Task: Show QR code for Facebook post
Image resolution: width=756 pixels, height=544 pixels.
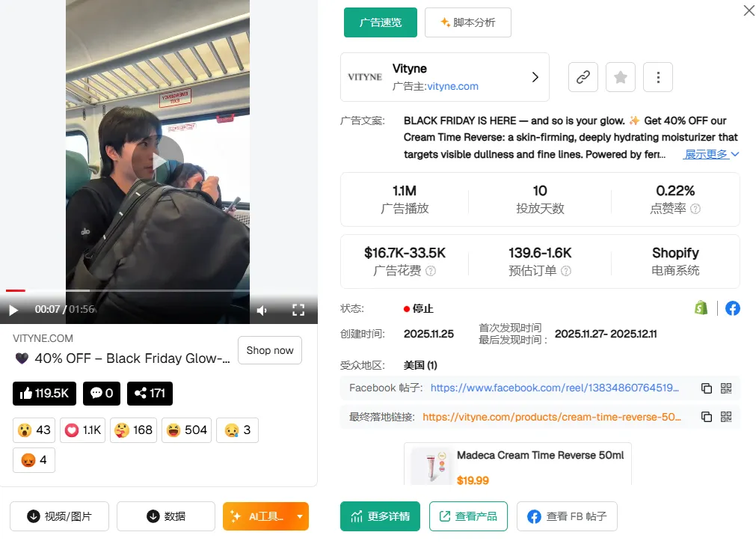Action: 725,388
